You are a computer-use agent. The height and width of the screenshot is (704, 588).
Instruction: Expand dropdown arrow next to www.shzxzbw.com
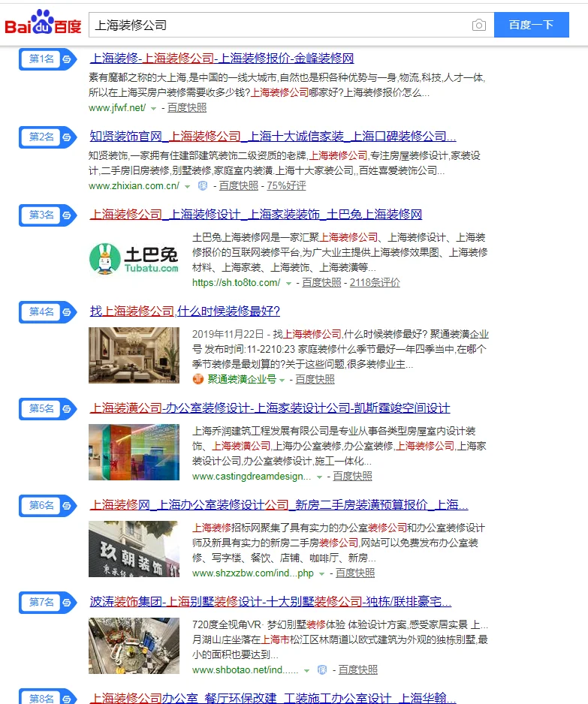321,574
